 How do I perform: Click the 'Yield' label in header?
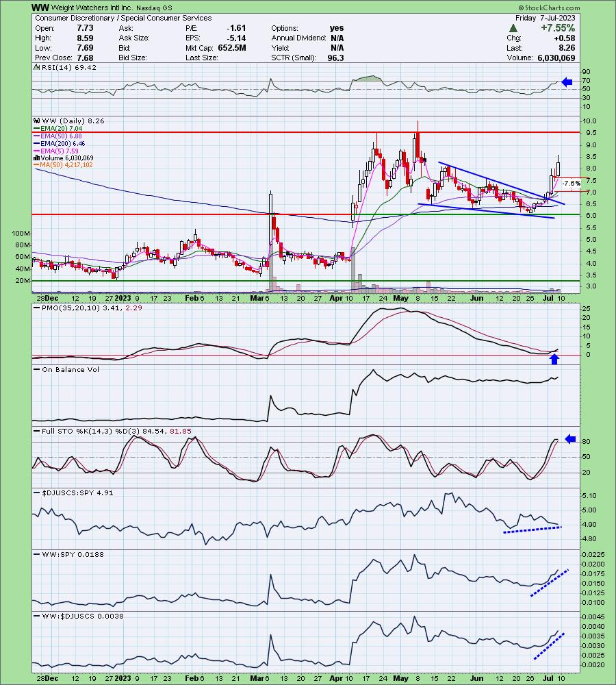pos(280,48)
